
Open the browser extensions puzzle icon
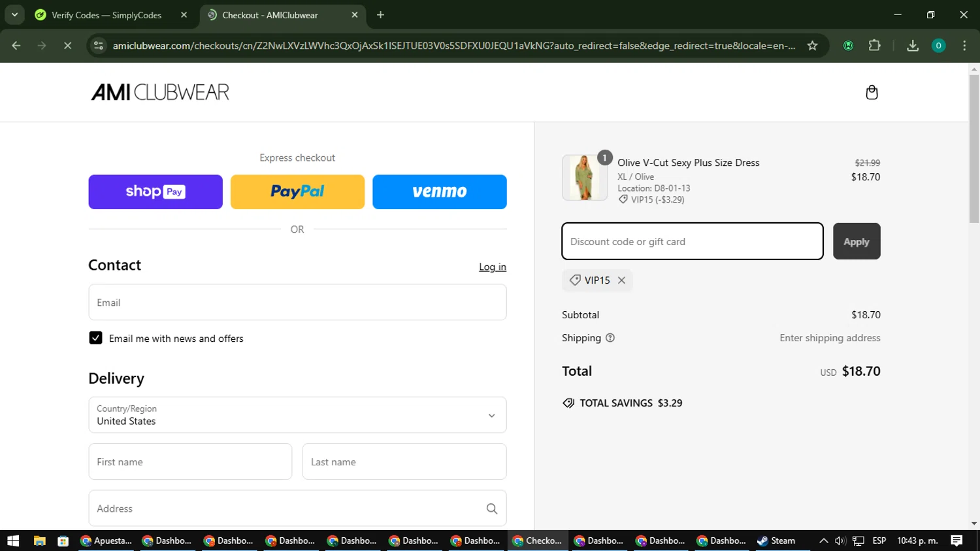click(874, 46)
